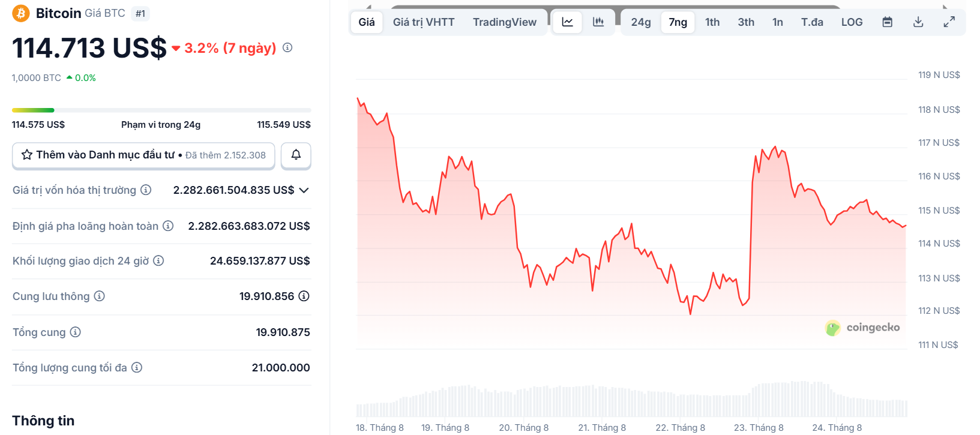Expand the market cap details chevron

304,190
